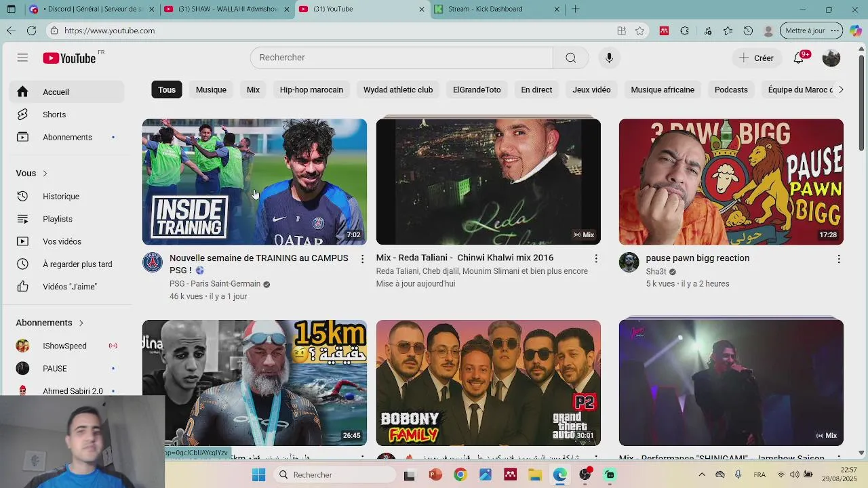Select the Wydad athletic club chip
The image size is (868, 488).
click(398, 89)
